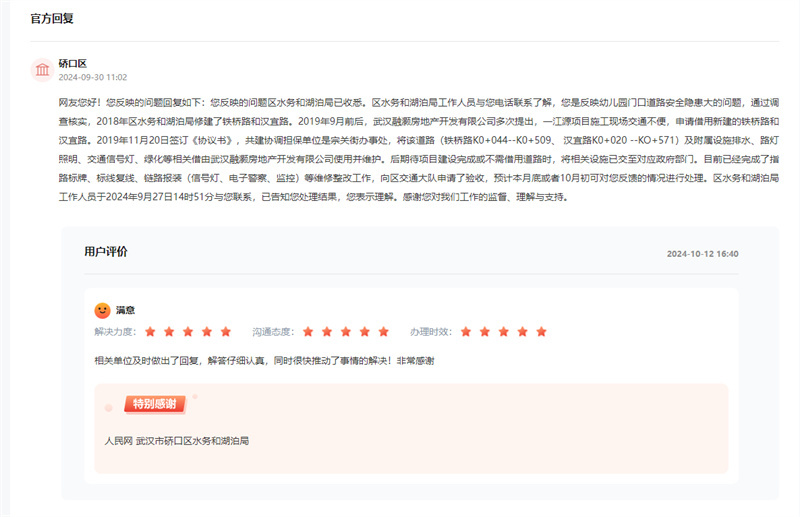Viewport: 800px width, 517px height.
Task: Click the orange smiley face 满意 icon
Action: point(102,310)
